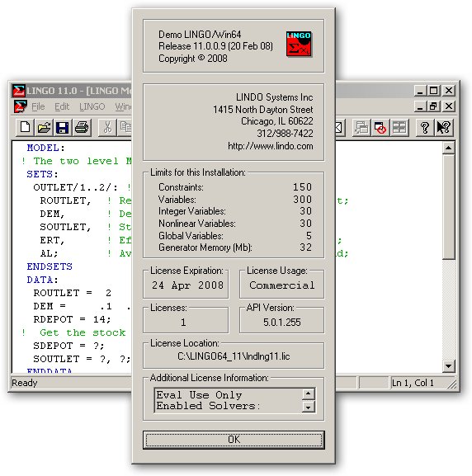Click the document sigma icon beside the File menu
Image resolution: width=472 pixels, height=476 pixels.
[20, 106]
